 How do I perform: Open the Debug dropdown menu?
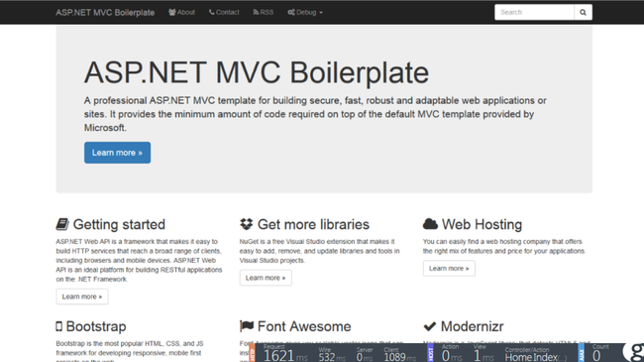click(305, 12)
